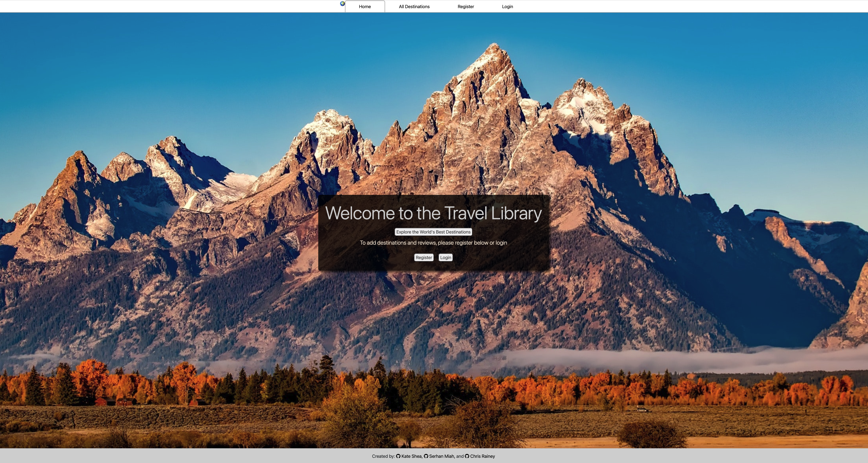Image resolution: width=868 pixels, height=463 pixels.
Task: Open the Home tab
Action: click(x=365, y=6)
